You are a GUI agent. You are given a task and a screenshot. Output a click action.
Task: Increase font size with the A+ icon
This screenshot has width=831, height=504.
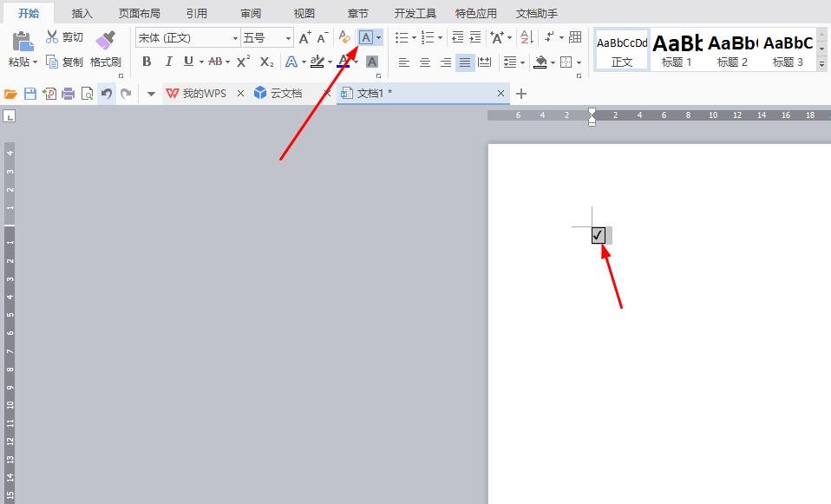tap(304, 37)
